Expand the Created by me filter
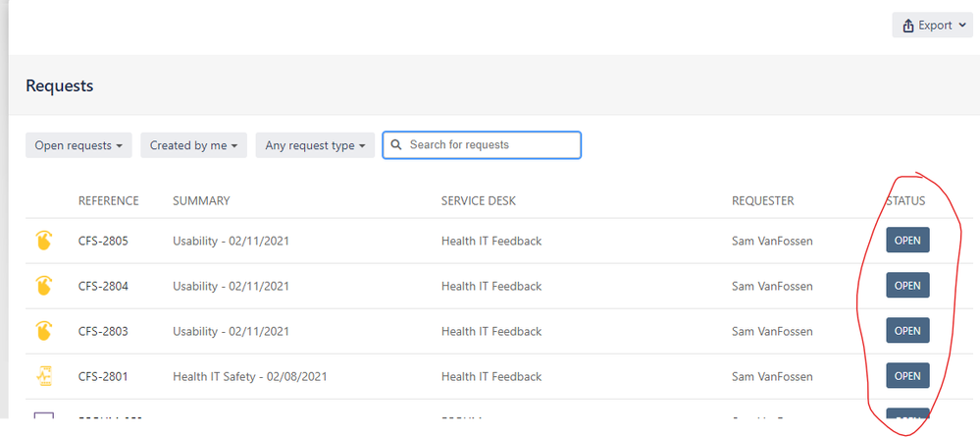This screenshot has height=437, width=980. click(x=193, y=145)
